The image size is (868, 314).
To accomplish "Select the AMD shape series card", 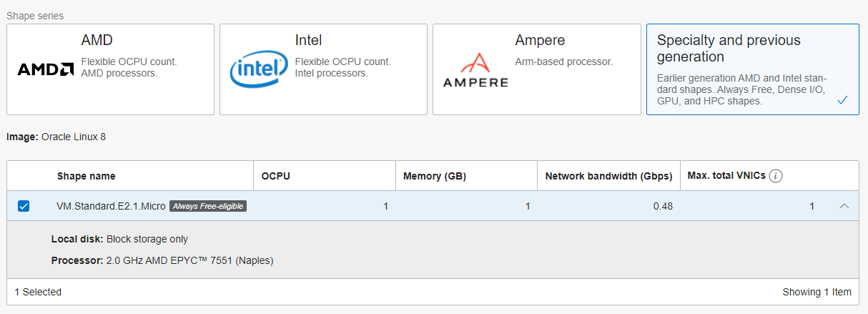I will pos(110,69).
